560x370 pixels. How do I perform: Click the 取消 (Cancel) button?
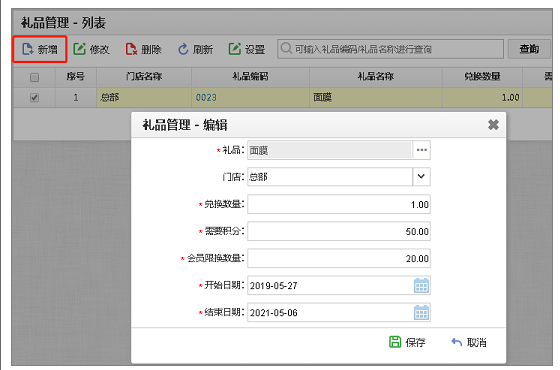pos(469,342)
